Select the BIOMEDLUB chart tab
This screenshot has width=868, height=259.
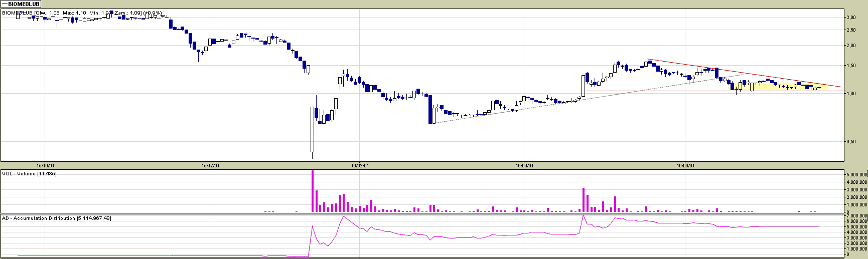coord(23,4)
